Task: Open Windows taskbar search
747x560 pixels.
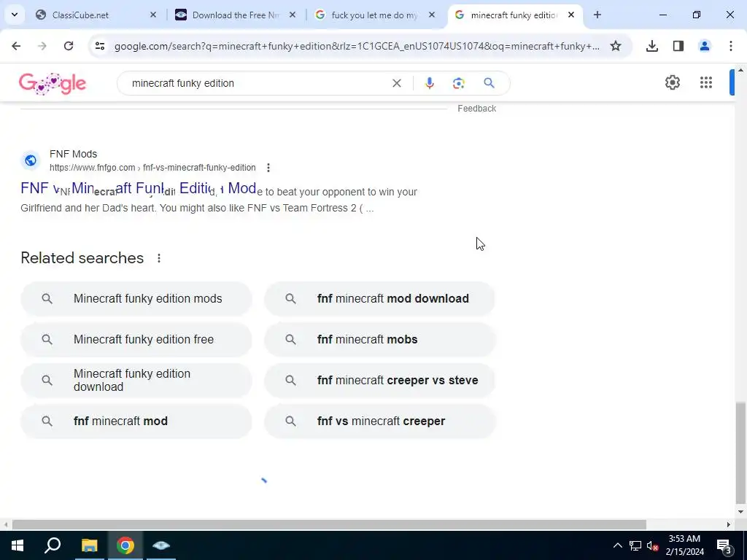Action: (x=53, y=545)
